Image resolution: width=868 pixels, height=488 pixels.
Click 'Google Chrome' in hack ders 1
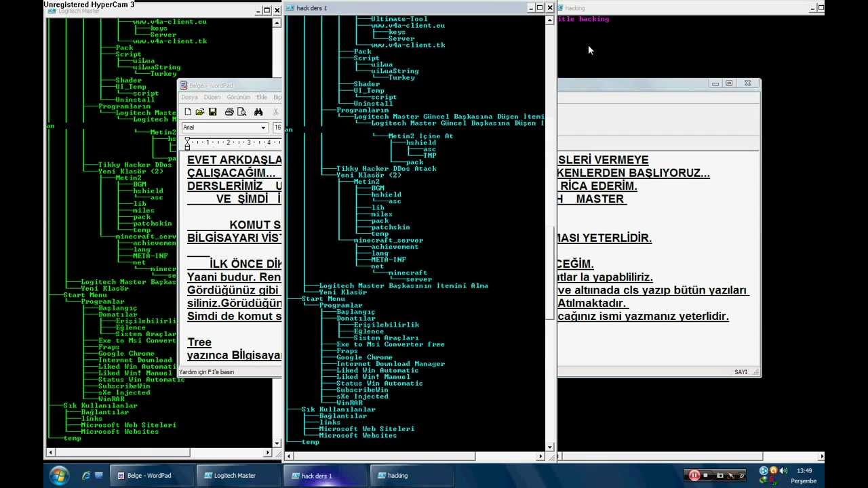364,357
